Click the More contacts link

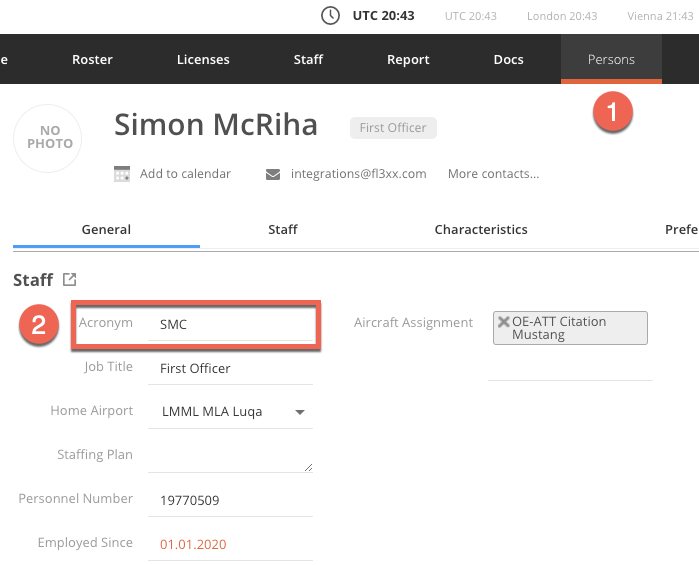point(493,174)
